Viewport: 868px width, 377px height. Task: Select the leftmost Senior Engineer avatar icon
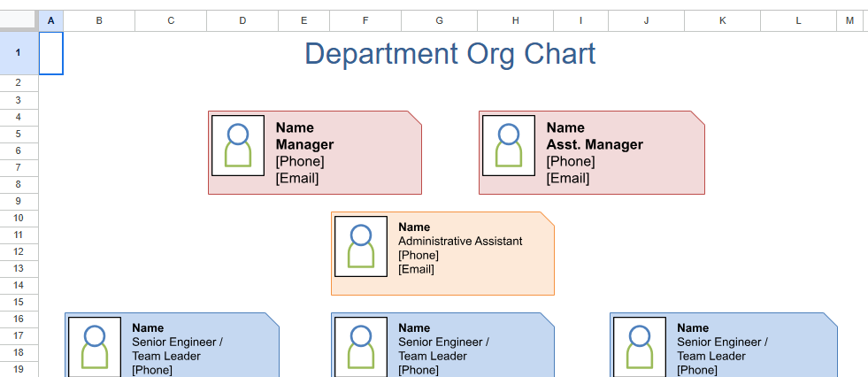(94, 347)
